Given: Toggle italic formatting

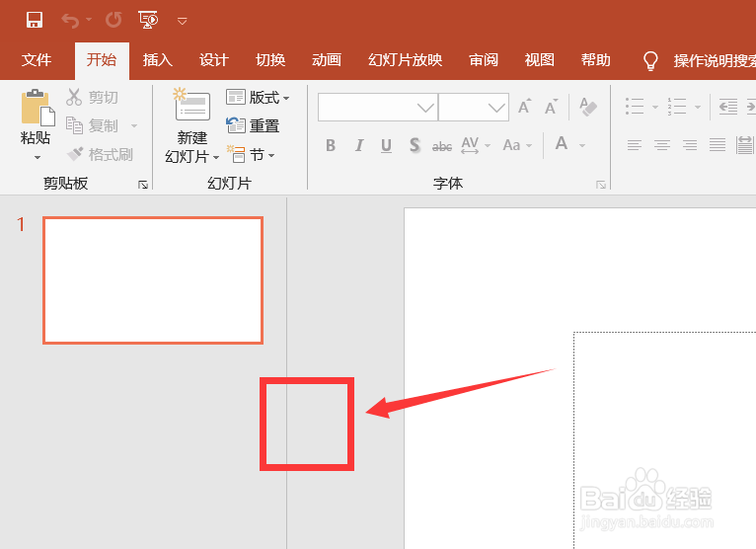Looking at the screenshot, I should [x=359, y=145].
